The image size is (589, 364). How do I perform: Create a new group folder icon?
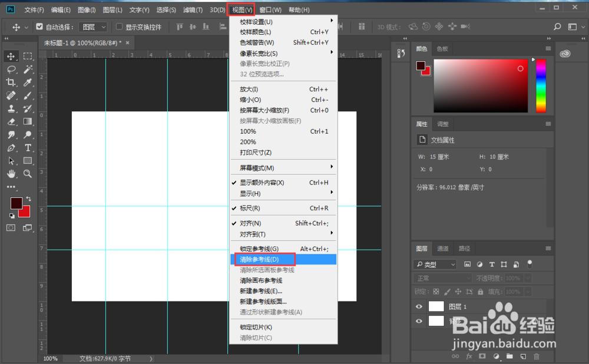tap(509, 356)
